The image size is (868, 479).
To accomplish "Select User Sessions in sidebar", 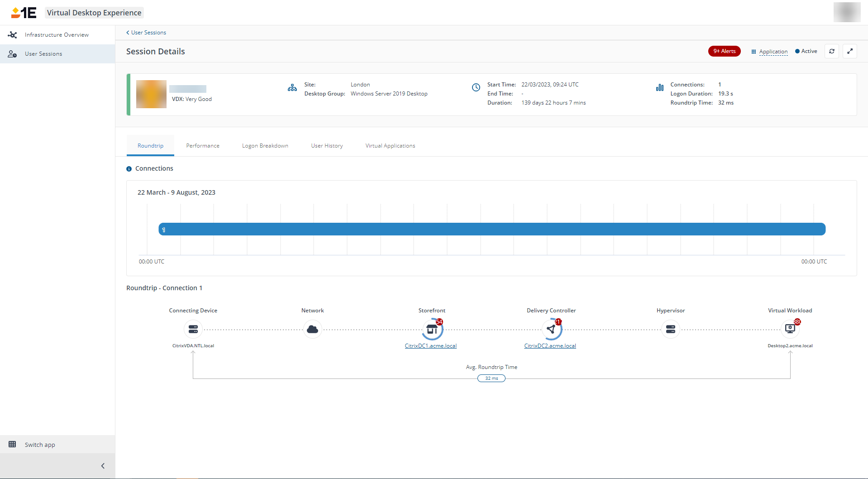I will [x=57, y=54].
